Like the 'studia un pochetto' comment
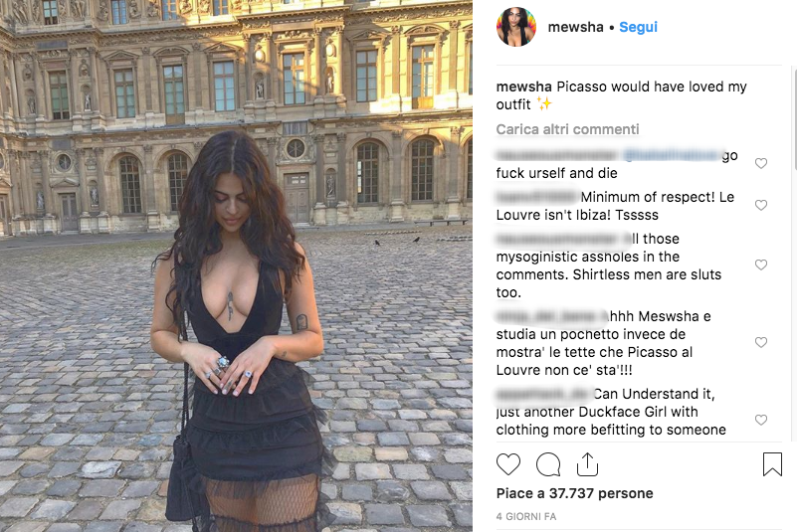Image resolution: width=797 pixels, height=532 pixels. (x=761, y=342)
